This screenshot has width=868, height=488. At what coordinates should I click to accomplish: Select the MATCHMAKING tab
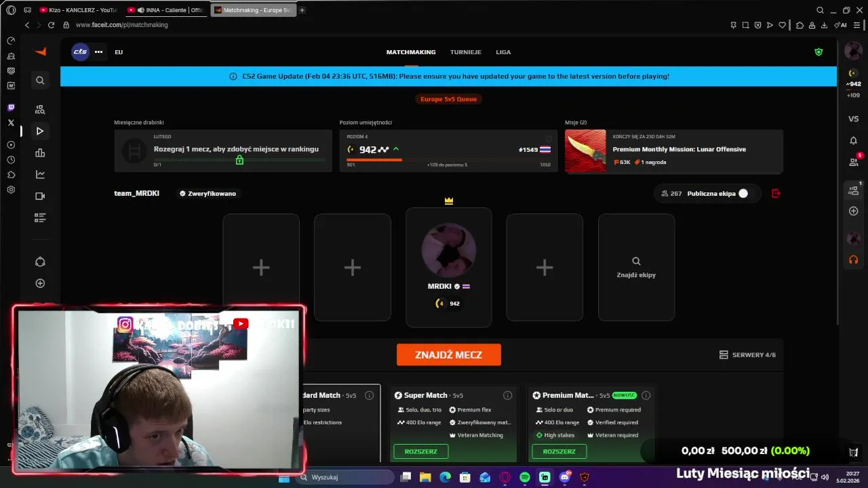coord(411,52)
